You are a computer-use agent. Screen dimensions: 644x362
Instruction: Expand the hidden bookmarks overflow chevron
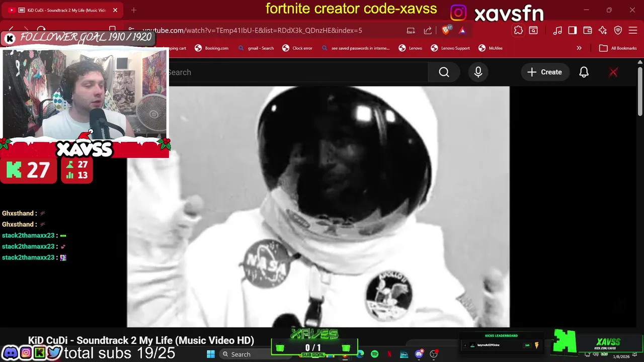579,48
